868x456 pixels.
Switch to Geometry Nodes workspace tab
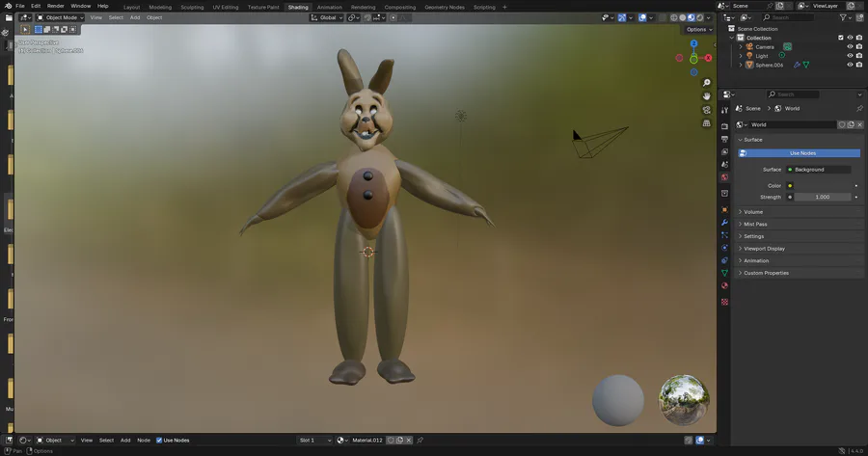pos(445,7)
